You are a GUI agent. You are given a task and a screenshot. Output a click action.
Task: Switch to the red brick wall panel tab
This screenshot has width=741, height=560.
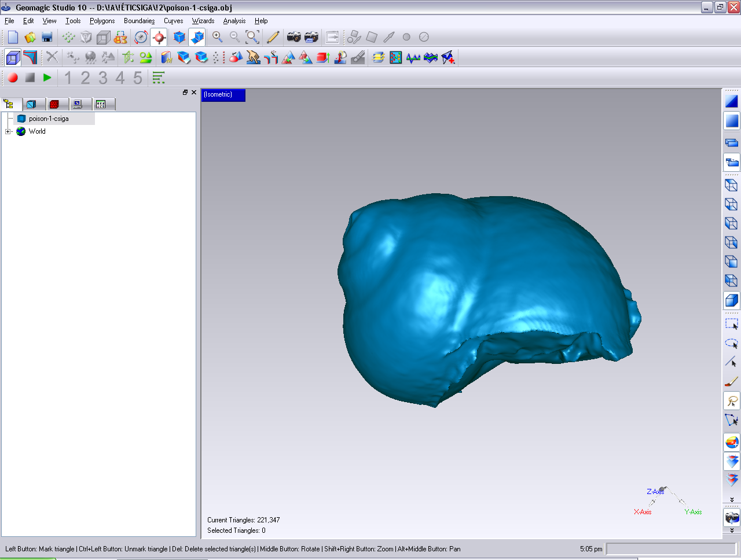click(x=54, y=104)
